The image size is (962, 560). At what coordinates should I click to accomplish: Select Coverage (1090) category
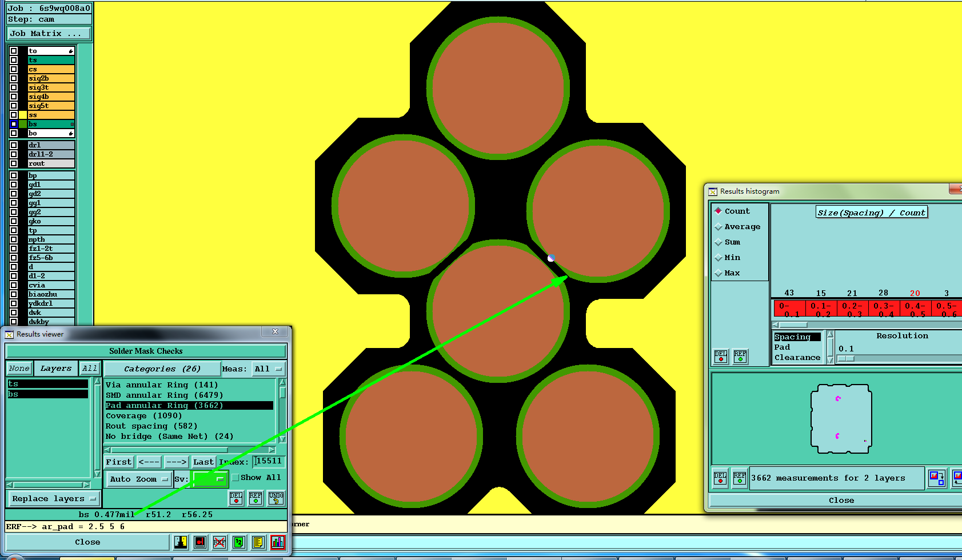pyautogui.click(x=143, y=415)
